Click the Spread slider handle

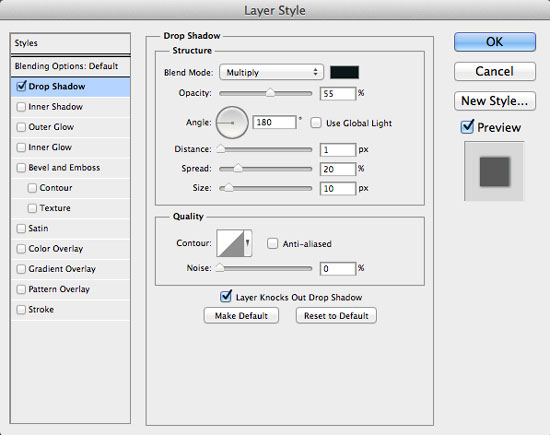[x=238, y=168]
